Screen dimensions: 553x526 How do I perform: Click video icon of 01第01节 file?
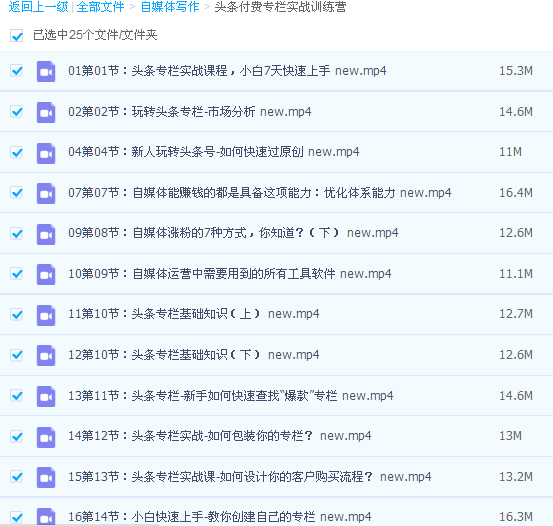(x=46, y=71)
